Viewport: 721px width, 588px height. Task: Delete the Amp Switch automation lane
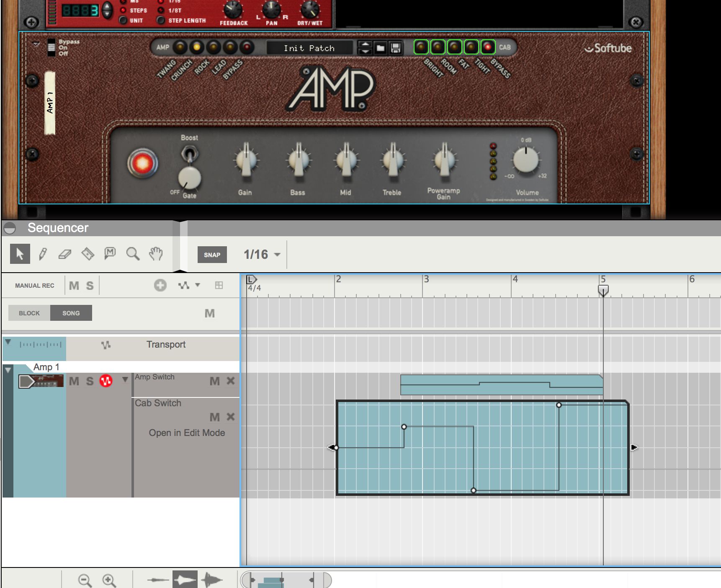click(230, 381)
